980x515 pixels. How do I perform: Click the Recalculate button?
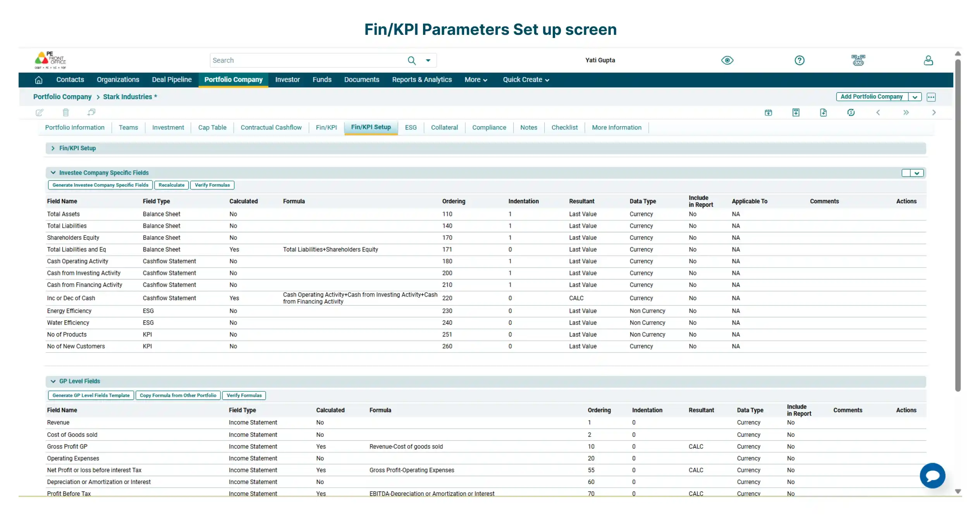point(171,185)
